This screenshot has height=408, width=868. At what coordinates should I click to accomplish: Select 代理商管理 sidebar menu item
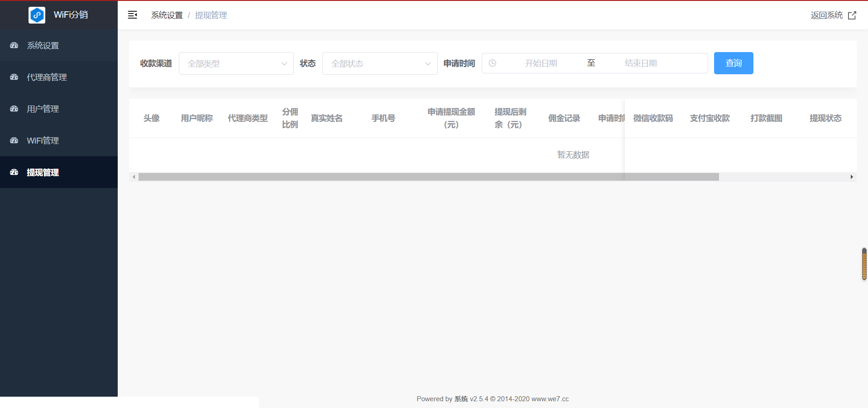[x=47, y=77]
